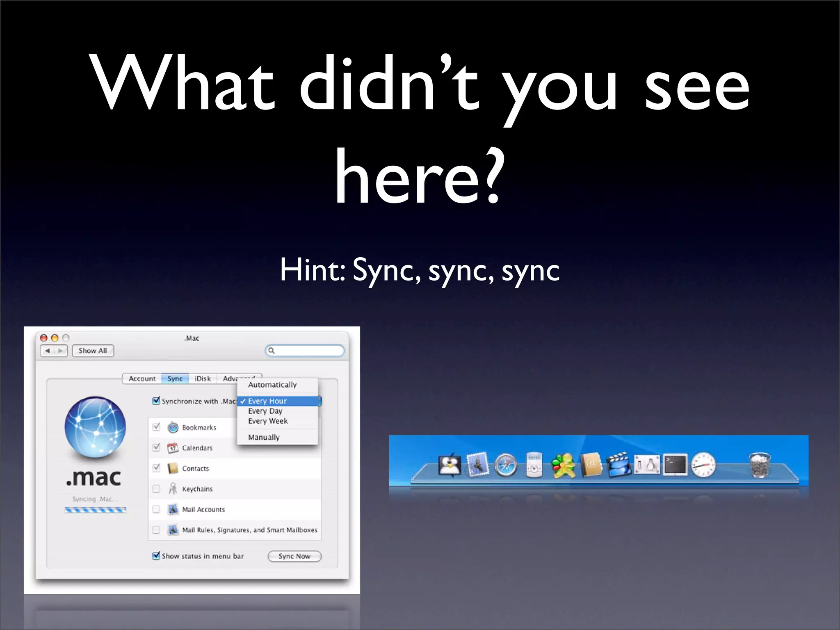Open the Account tab
The width and height of the screenshot is (840, 630).
(x=142, y=379)
